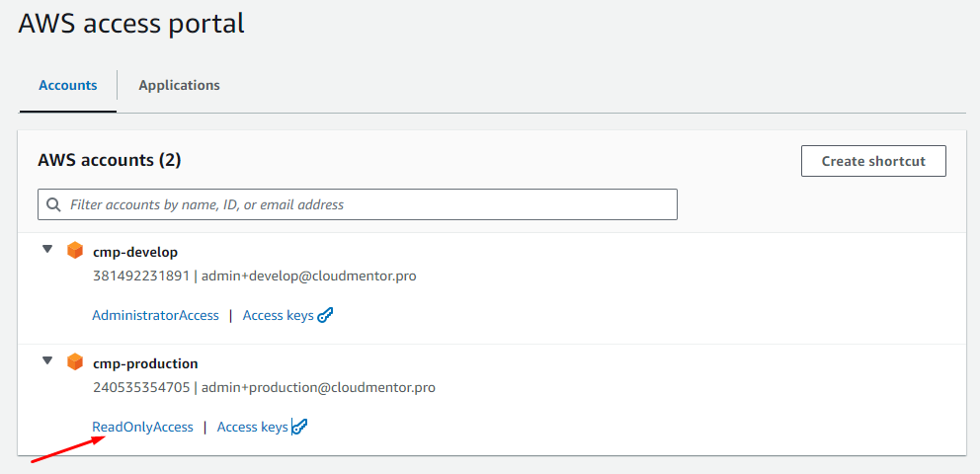
Task: Focus the Filter accounts search field
Action: coord(366,204)
